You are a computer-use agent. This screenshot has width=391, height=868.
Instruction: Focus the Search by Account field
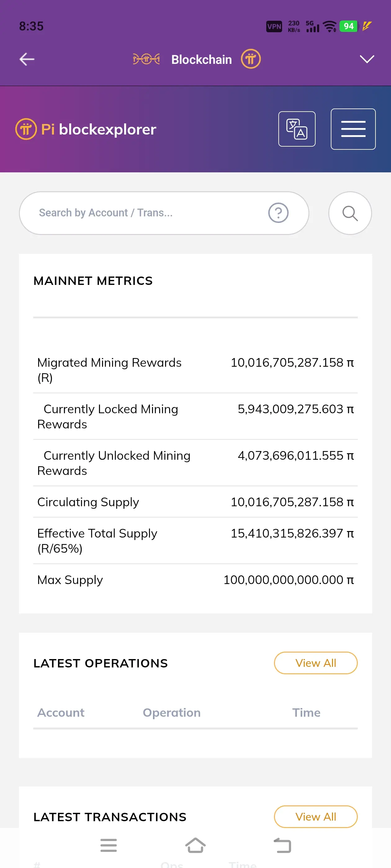coord(148,213)
